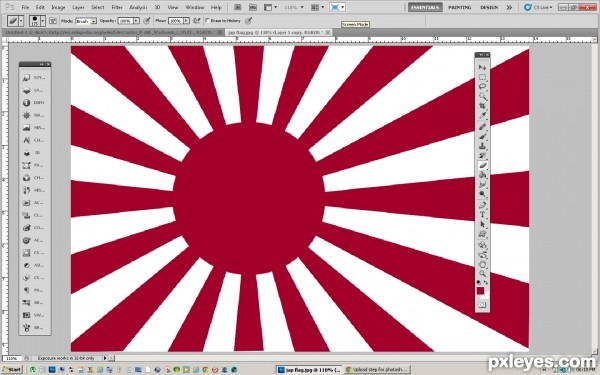
Task: Select the Paint Bucket tool
Action: (482, 175)
